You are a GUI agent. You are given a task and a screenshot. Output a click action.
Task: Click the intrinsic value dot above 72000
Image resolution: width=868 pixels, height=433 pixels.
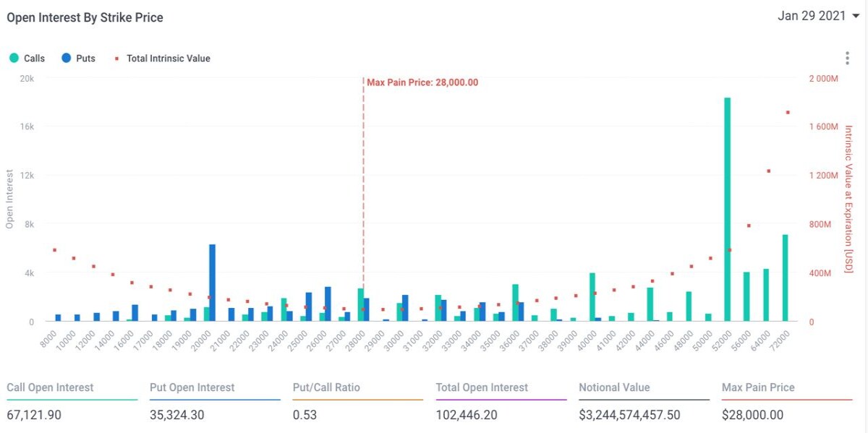point(788,112)
